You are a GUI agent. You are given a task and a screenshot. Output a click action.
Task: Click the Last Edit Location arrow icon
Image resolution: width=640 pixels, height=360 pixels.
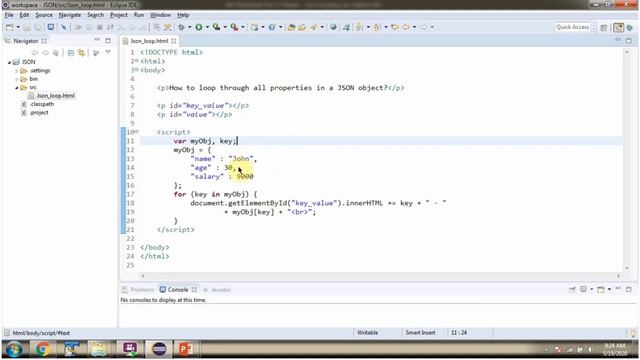tap(395, 27)
